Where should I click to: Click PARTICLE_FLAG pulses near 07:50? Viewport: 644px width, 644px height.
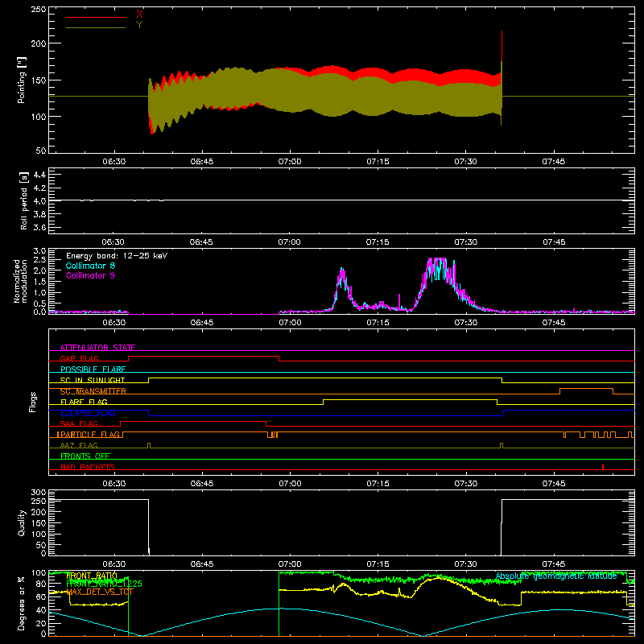[598, 435]
